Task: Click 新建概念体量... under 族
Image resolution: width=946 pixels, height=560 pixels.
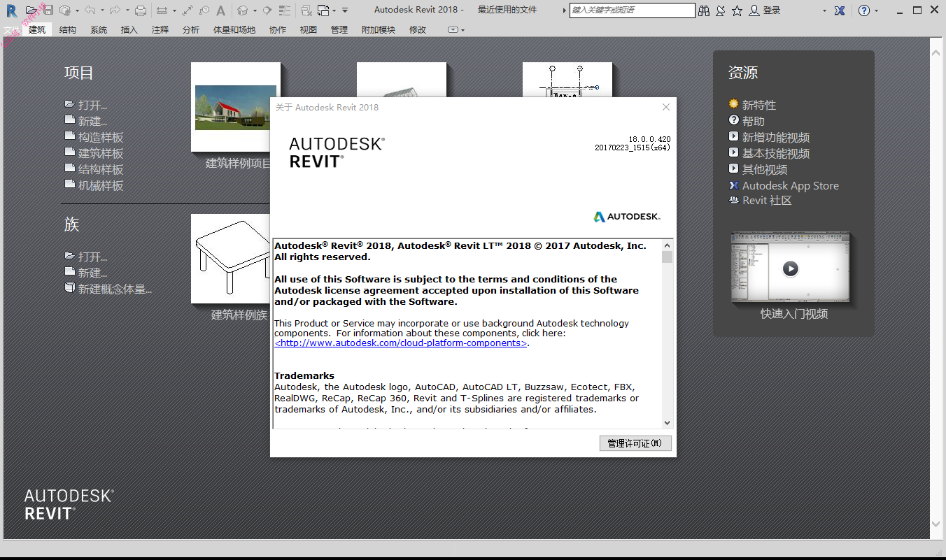Action: [115, 289]
